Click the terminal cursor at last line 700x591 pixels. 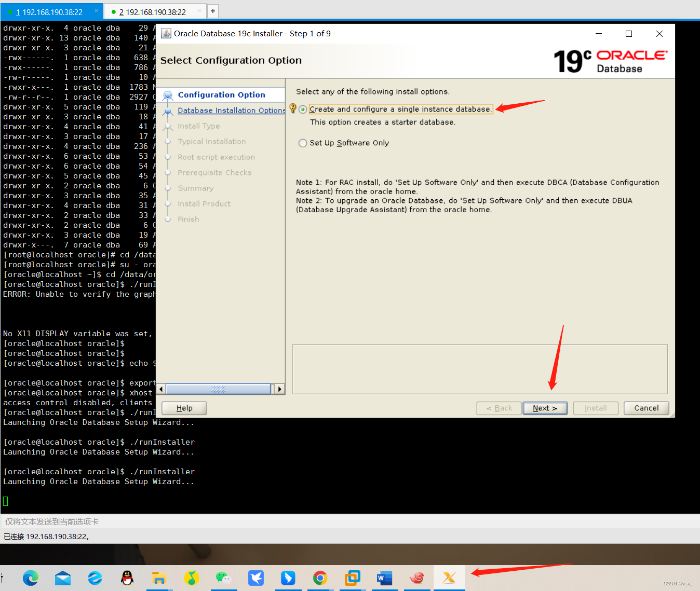6,501
